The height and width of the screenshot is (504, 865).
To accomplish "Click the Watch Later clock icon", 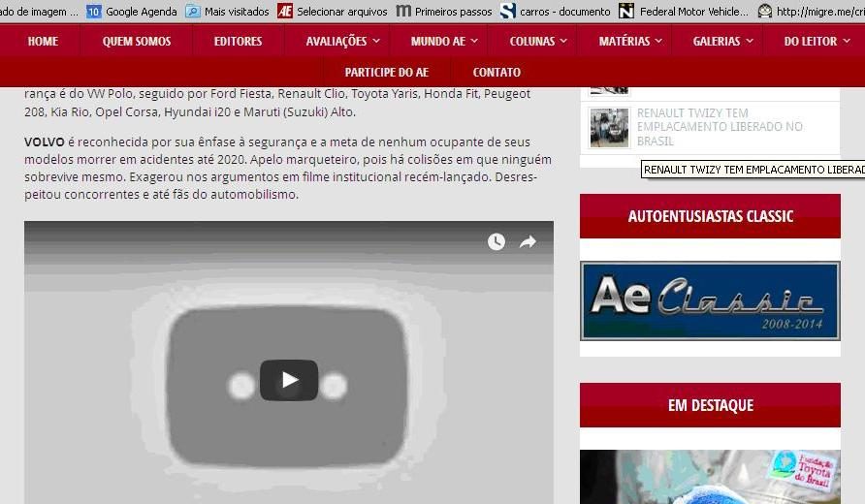I will [x=497, y=242].
